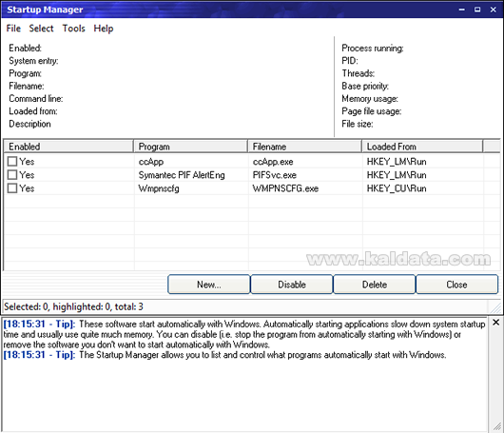This screenshot has width=504, height=433.
Task: Click the New... button
Action: [209, 285]
